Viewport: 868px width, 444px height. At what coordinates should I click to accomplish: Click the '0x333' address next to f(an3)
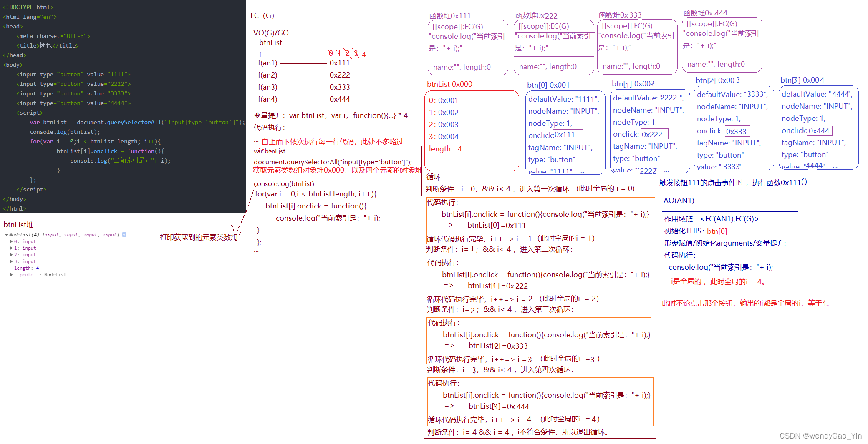[x=340, y=87]
